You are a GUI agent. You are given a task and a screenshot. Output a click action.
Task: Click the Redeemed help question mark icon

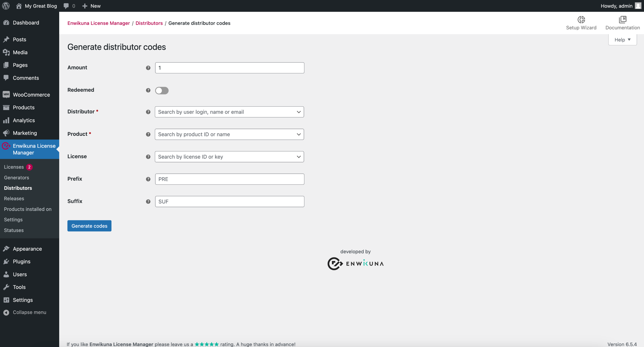pos(148,90)
